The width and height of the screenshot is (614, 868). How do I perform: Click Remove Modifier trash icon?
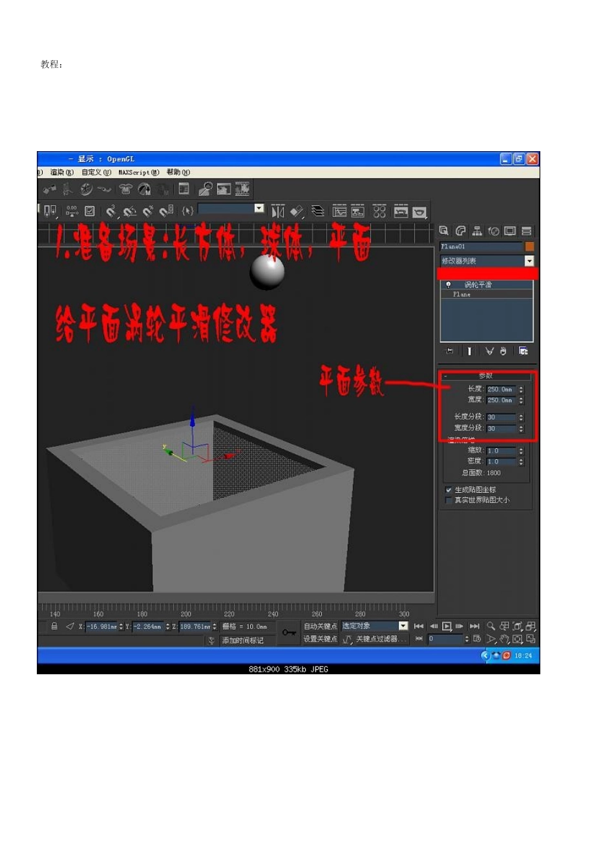pyautogui.click(x=503, y=351)
